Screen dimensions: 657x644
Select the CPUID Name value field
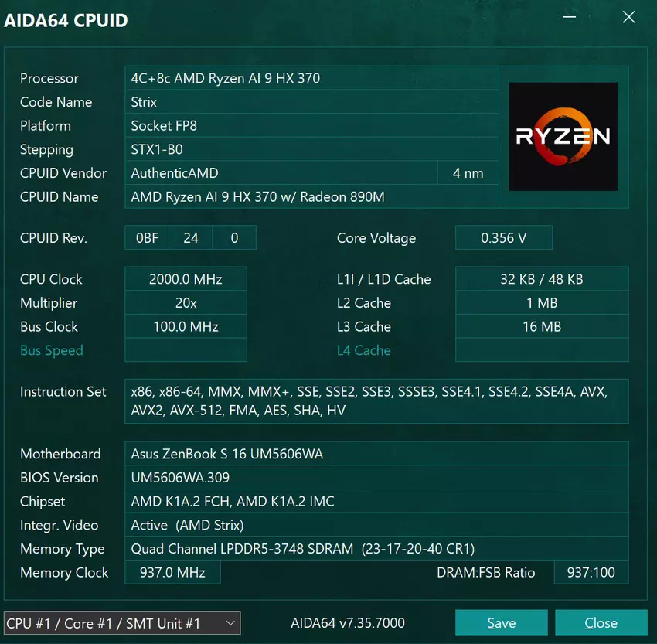tap(311, 197)
